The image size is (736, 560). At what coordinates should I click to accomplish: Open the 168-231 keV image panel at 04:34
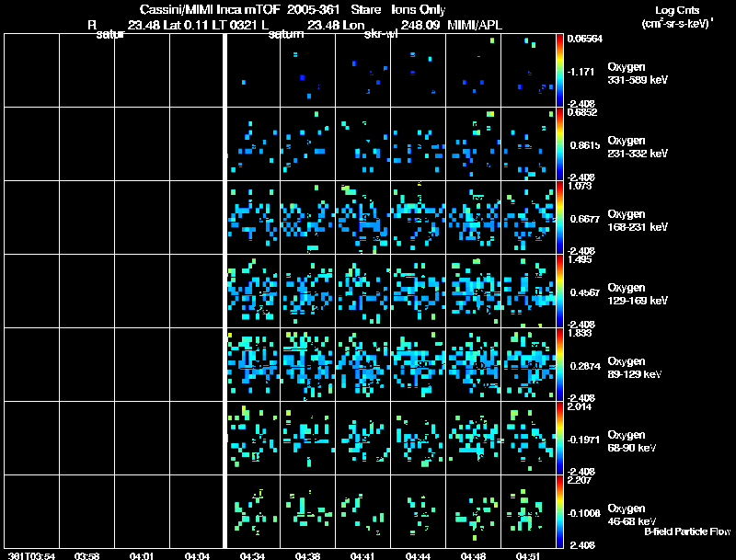pyautogui.click(x=254, y=218)
